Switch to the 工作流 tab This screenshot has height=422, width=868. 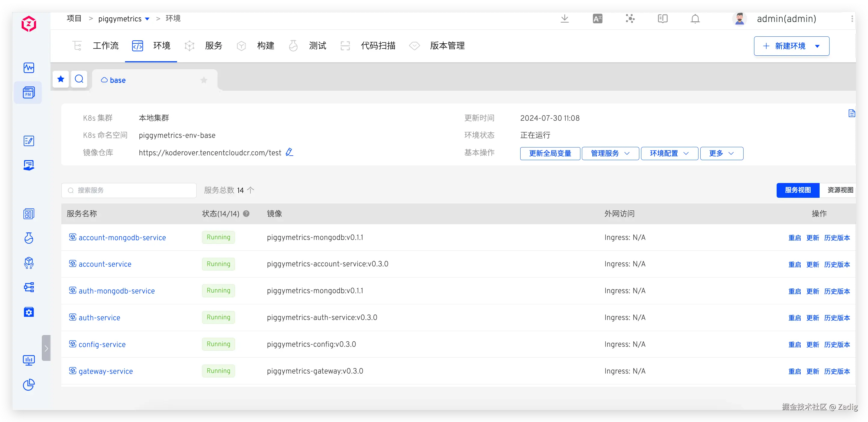coord(105,45)
